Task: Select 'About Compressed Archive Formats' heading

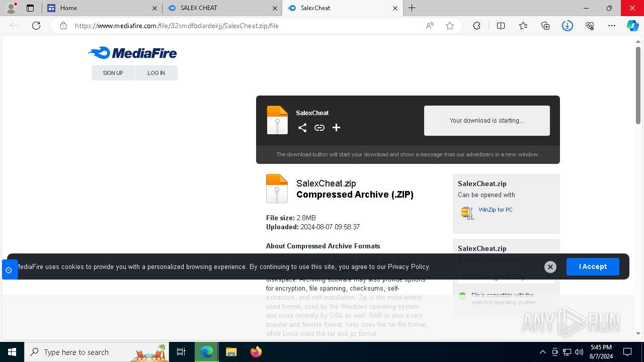Action: 323,246
